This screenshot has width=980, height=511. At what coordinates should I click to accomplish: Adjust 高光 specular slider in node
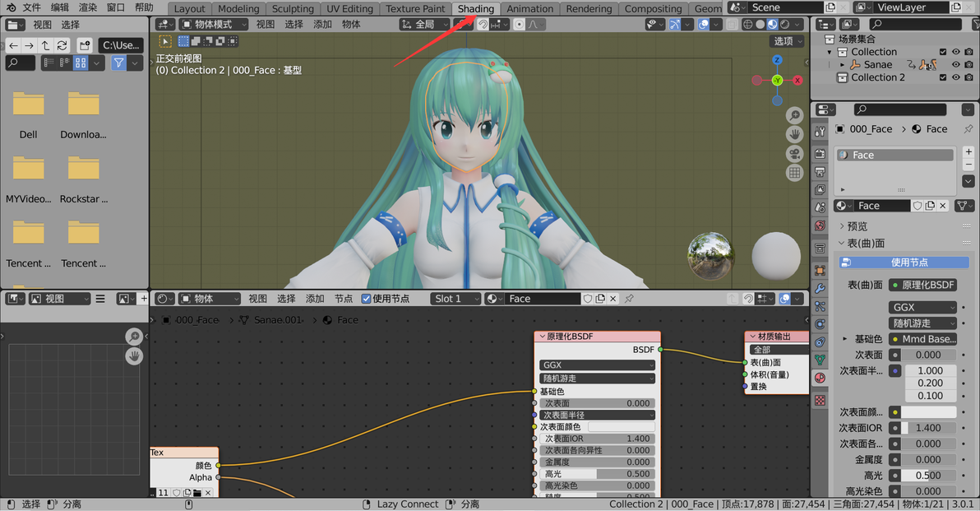[597, 474]
